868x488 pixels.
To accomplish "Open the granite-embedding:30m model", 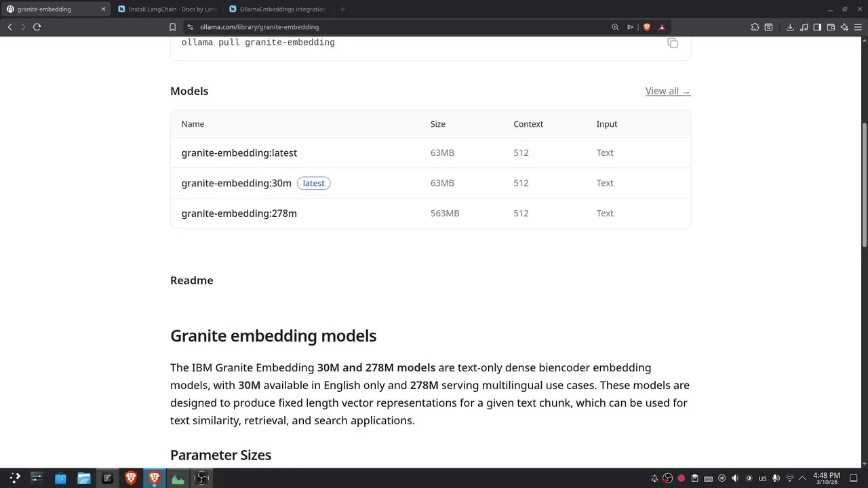I will click(x=237, y=183).
